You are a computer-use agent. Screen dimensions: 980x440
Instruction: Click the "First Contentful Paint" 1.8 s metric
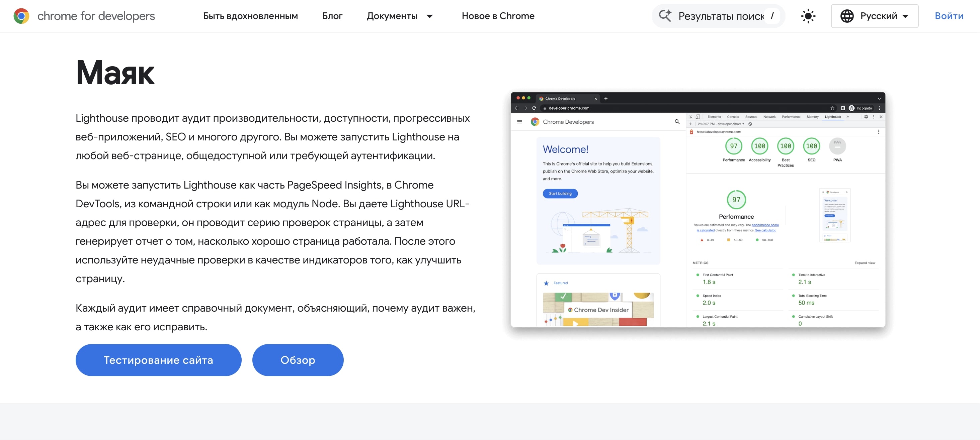[x=737, y=279]
